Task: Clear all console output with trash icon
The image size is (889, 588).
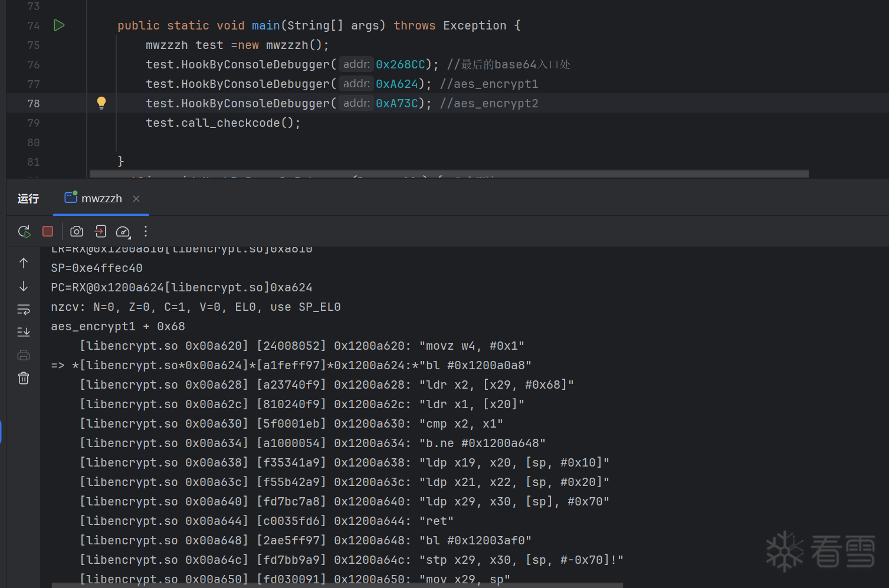Action: click(x=24, y=378)
